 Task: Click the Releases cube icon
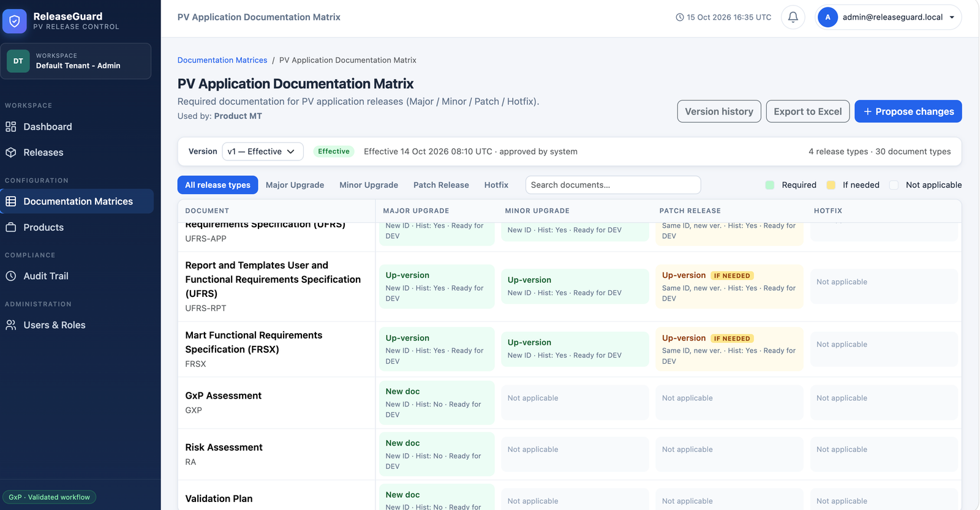coord(11,152)
